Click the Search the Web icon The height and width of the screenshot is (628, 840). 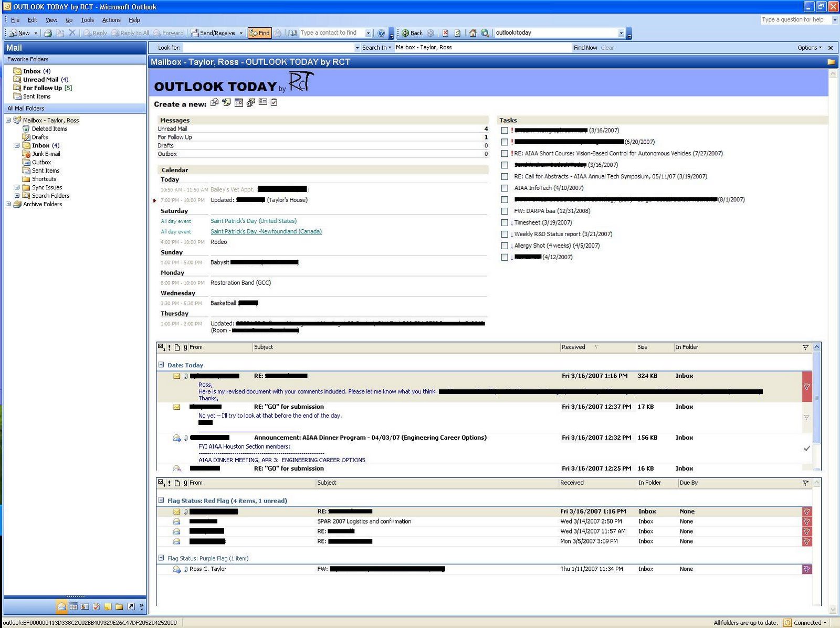[x=485, y=33]
